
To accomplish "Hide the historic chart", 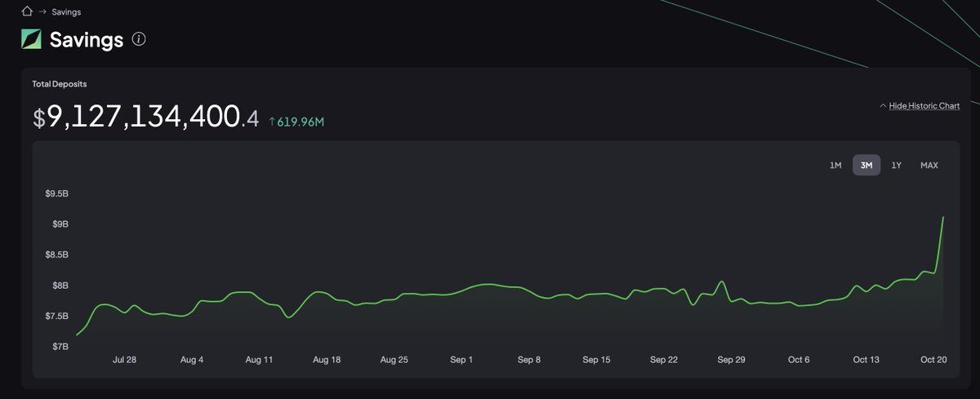I will (920, 106).
